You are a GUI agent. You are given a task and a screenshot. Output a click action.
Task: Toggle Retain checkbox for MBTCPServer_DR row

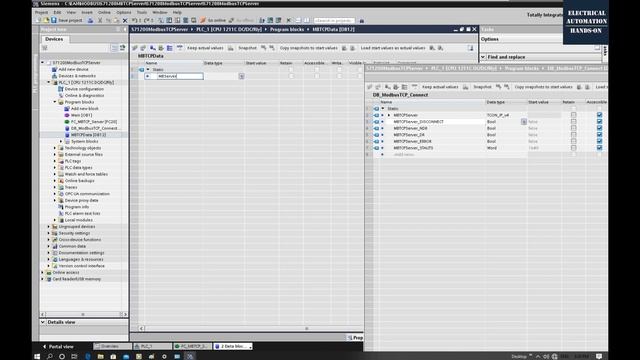click(x=573, y=135)
